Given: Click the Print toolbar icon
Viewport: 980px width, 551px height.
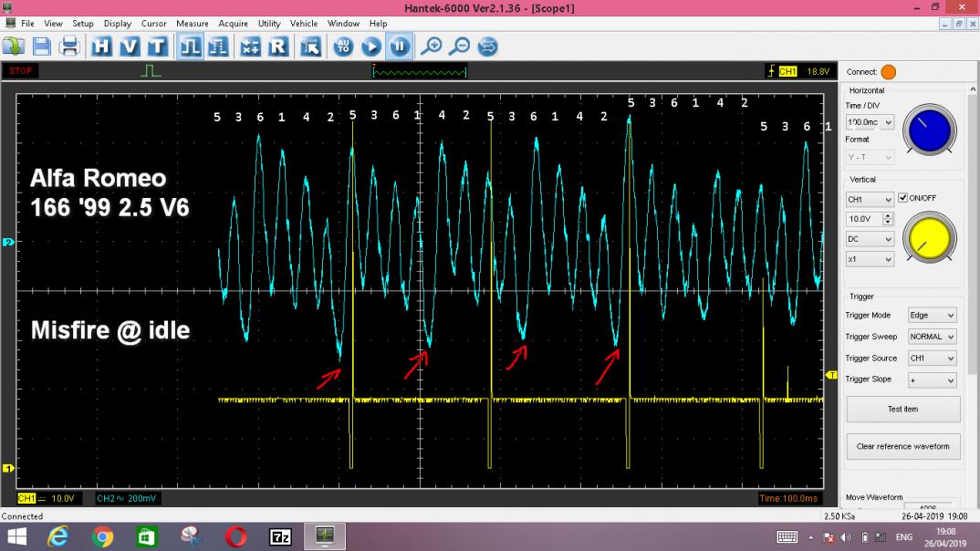Looking at the screenshot, I should (x=69, y=47).
